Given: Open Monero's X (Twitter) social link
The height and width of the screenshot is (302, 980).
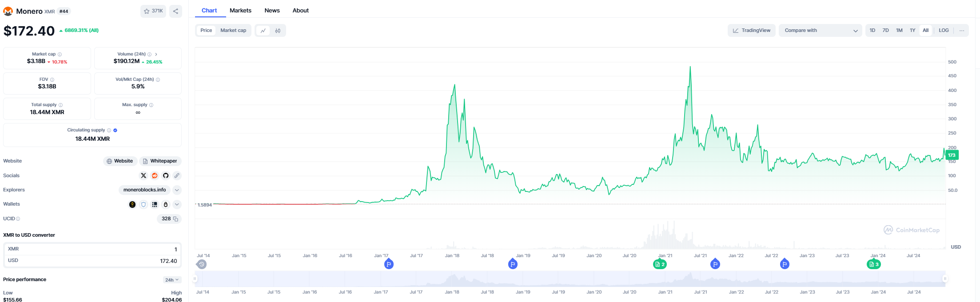Looking at the screenshot, I should tap(143, 175).
